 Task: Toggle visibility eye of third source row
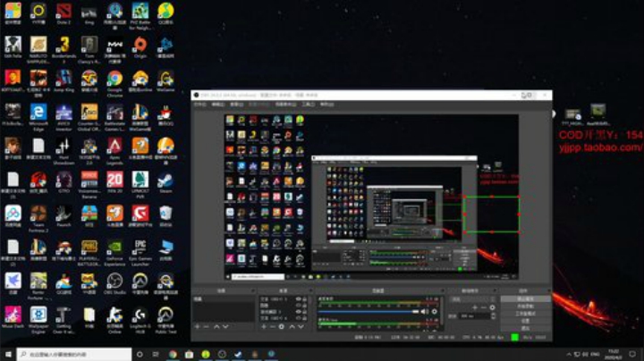(x=299, y=312)
